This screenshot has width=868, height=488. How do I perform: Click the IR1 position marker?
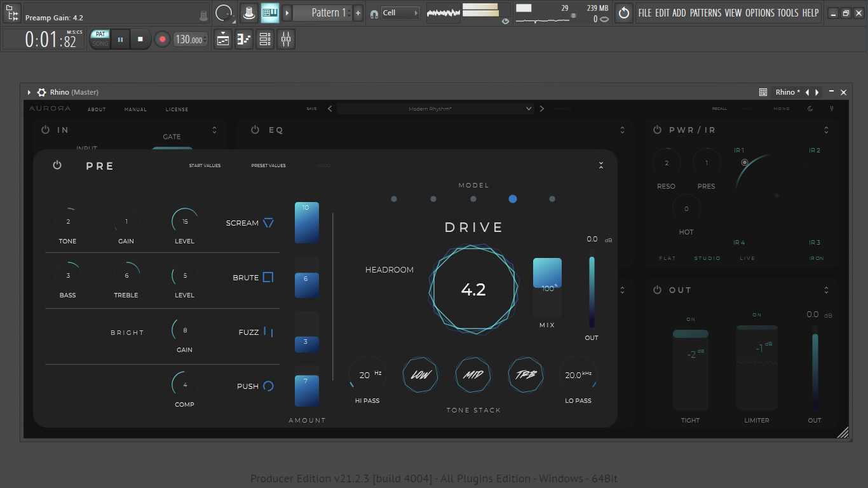click(x=745, y=163)
